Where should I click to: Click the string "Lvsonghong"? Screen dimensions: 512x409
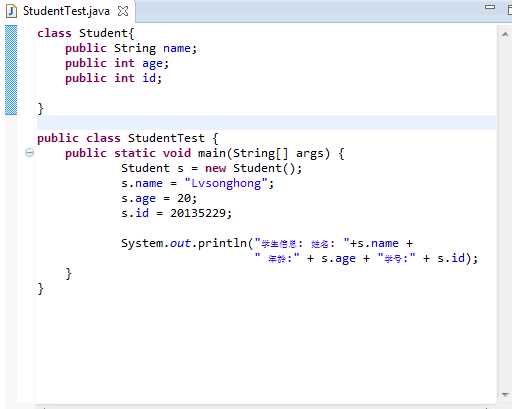(226, 183)
